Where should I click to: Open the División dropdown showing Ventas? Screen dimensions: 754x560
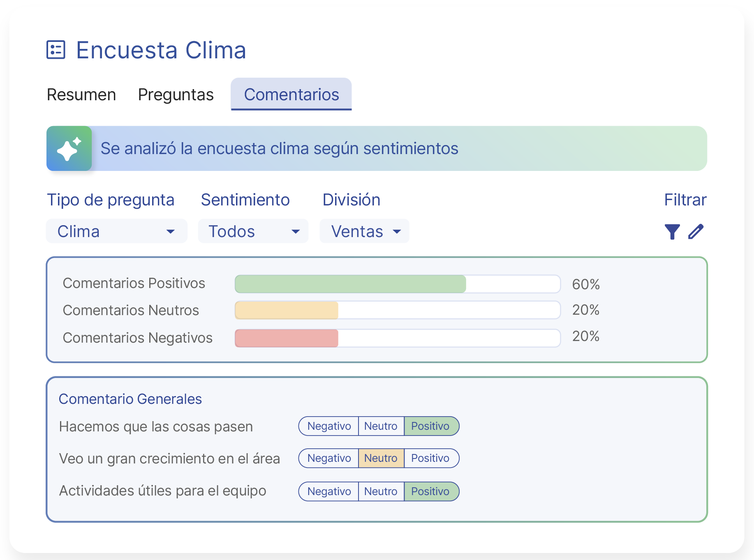pyautogui.click(x=364, y=231)
